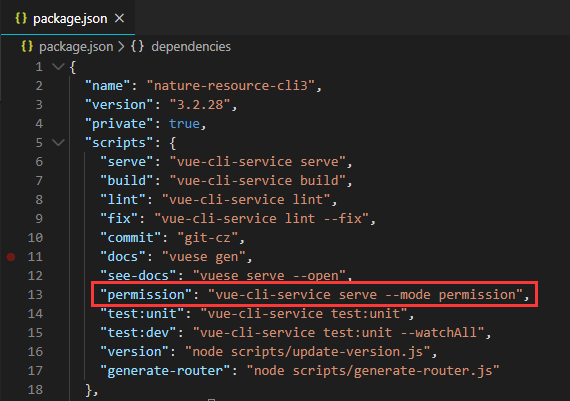570x401 pixels.
Task: Click the JSON file icon in the tab
Action: pyautogui.click(x=21, y=18)
